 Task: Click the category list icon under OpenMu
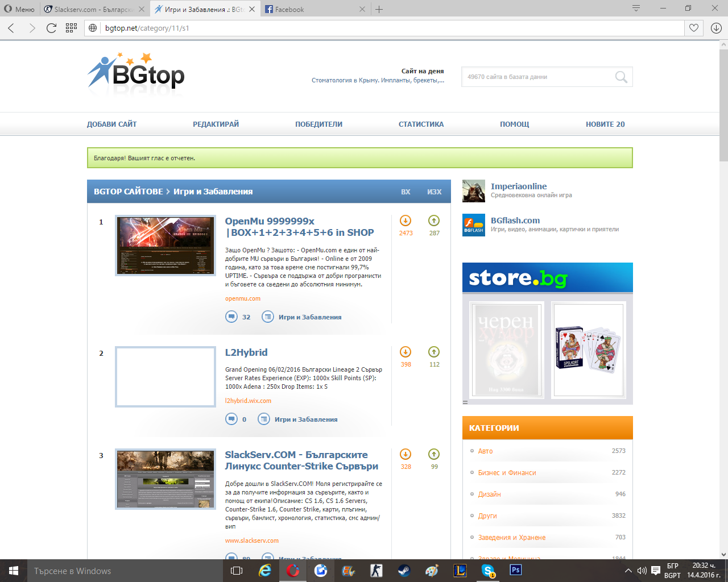pyautogui.click(x=268, y=317)
